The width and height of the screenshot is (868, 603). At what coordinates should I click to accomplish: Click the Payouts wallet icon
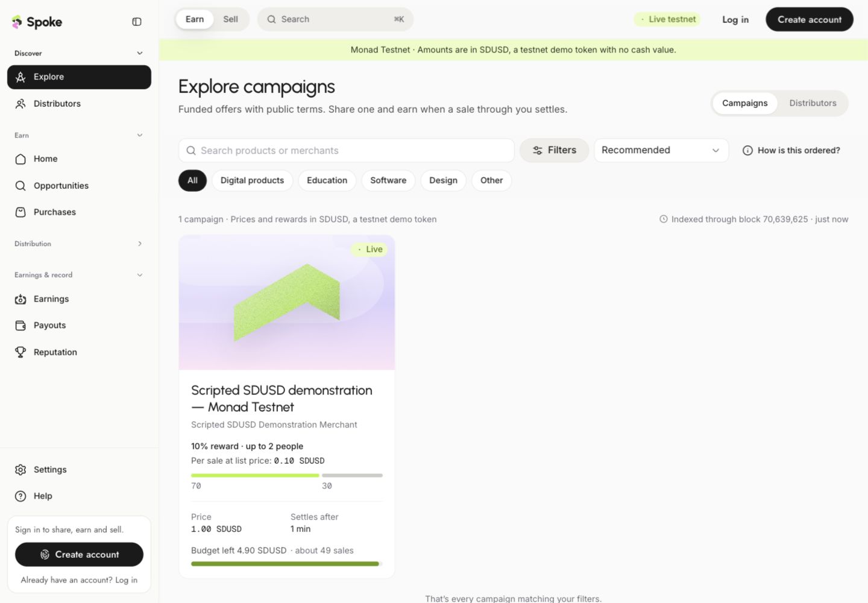20,326
